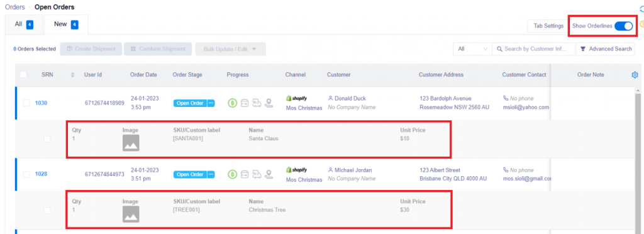
Task: Click the SKU [SANTA001]
Action: (188, 138)
